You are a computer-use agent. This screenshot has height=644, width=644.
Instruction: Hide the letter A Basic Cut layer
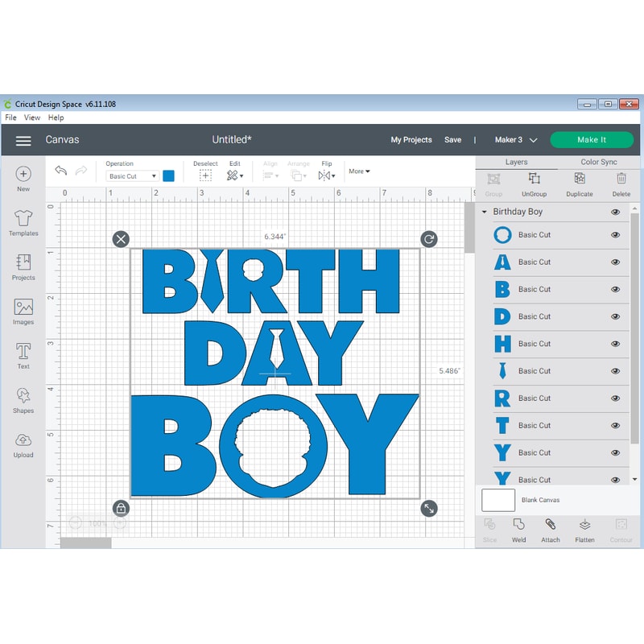(x=615, y=262)
